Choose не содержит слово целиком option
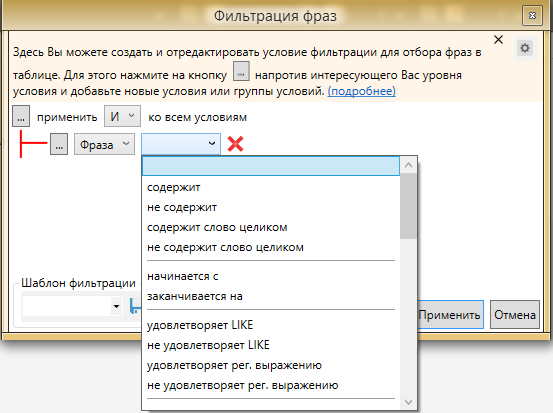The image size is (553, 413). (x=225, y=247)
